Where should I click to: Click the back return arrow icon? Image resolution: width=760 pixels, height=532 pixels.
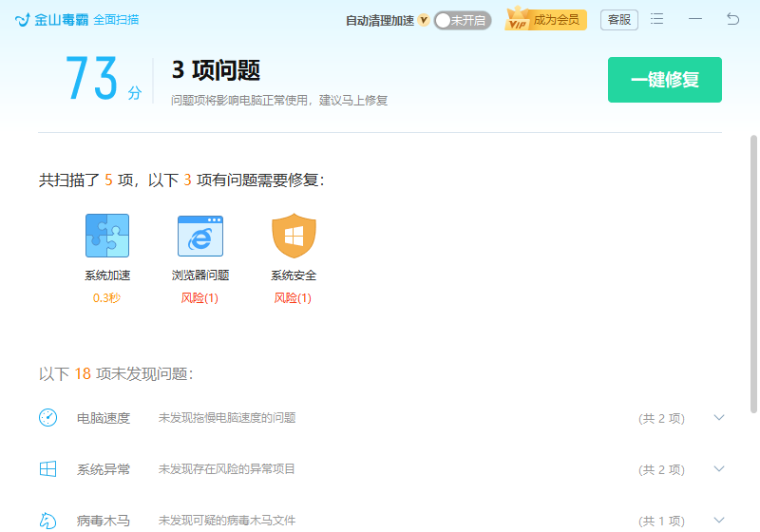(732, 19)
